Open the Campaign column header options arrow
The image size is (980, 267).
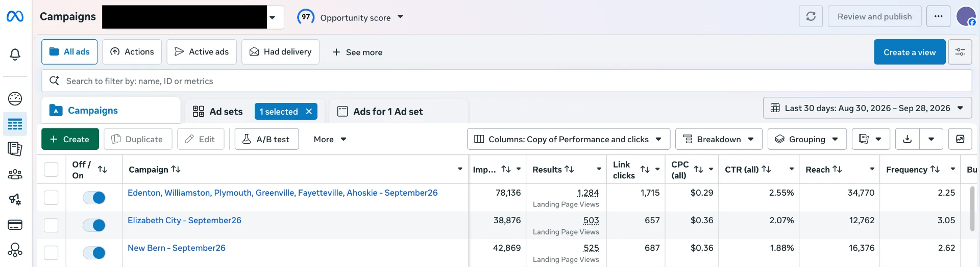point(460,169)
